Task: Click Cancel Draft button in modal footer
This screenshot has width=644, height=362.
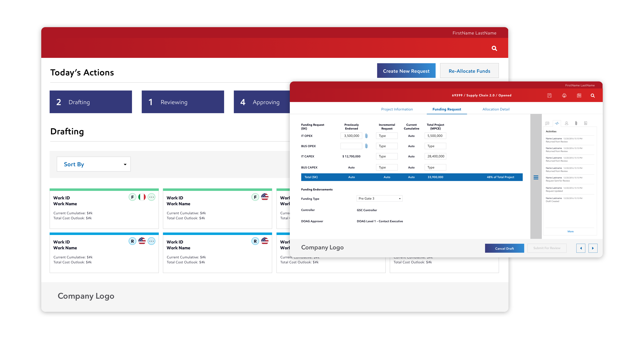Action: click(x=504, y=248)
